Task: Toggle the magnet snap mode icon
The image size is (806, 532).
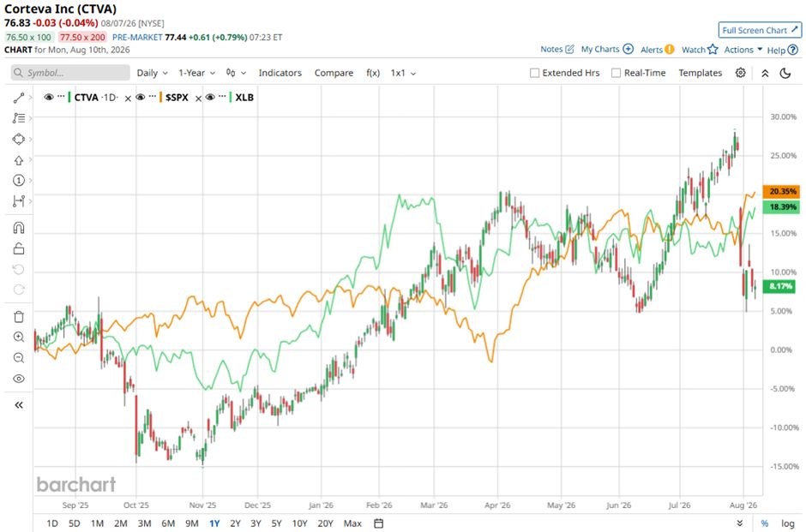Action: coord(19,228)
